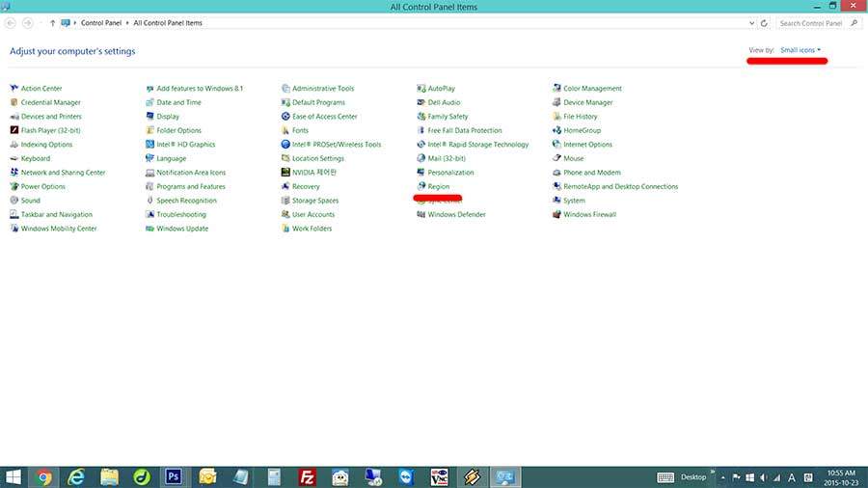The height and width of the screenshot is (488, 868).
Task: Open the Mail (32-bit) link
Action: pos(447,159)
